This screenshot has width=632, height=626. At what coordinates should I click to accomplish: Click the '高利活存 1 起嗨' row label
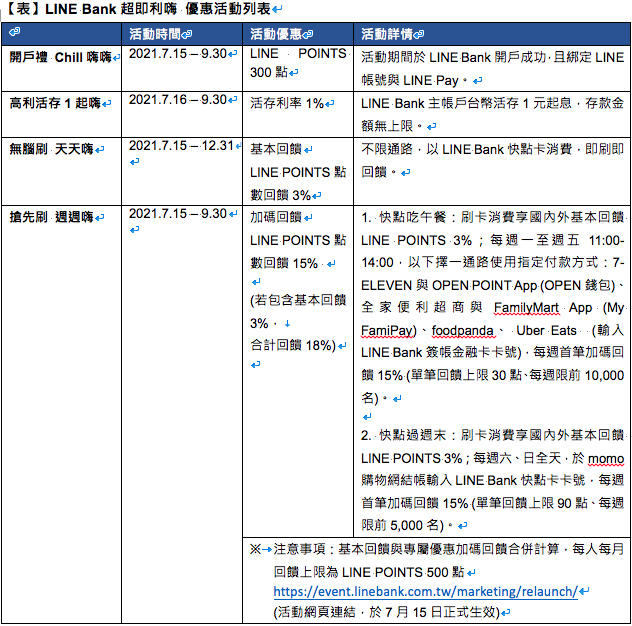55,103
